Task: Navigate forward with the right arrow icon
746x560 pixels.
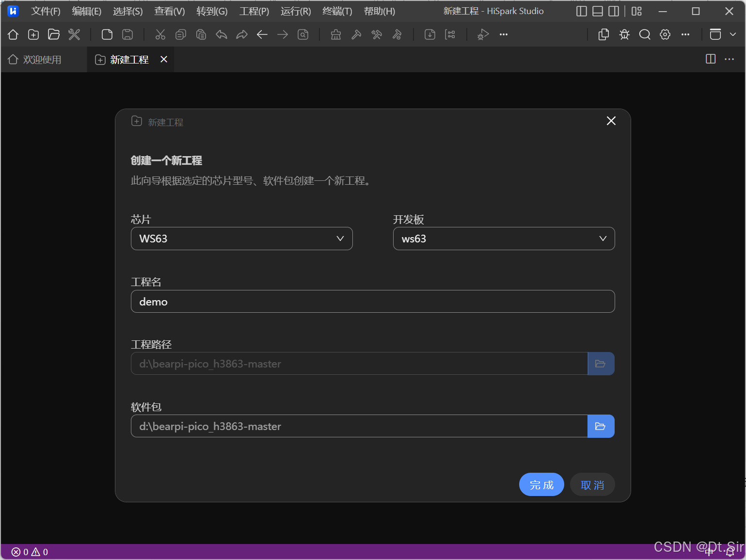Action: [283, 34]
